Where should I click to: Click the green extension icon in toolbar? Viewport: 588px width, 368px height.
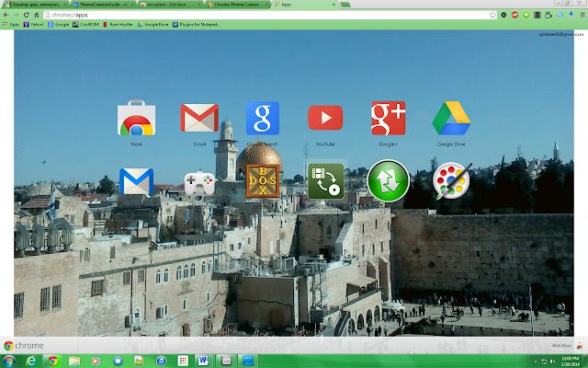point(526,15)
